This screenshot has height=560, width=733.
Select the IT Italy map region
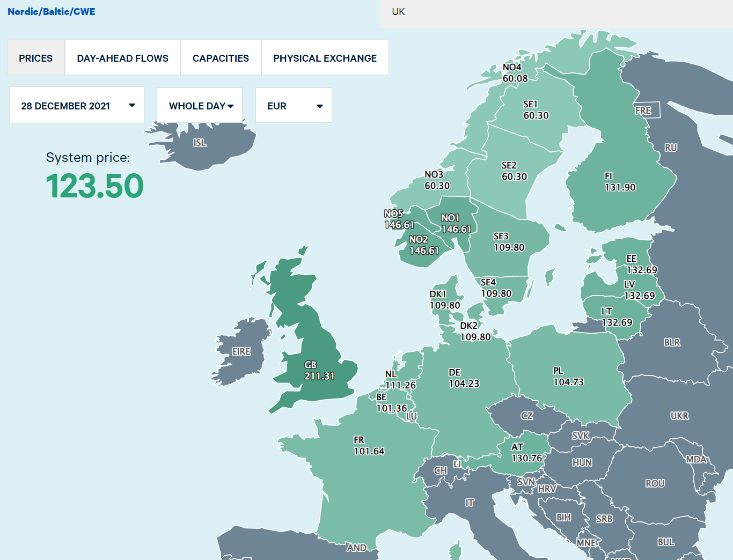tap(470, 503)
